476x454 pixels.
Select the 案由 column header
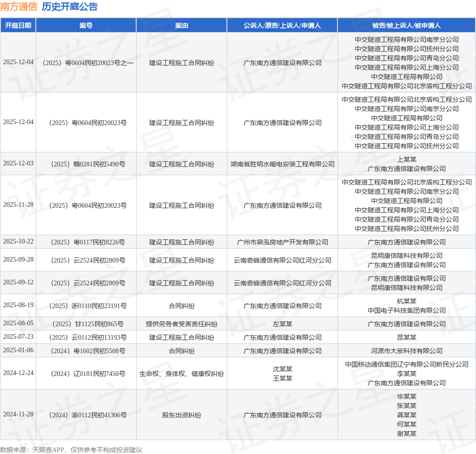tap(182, 26)
